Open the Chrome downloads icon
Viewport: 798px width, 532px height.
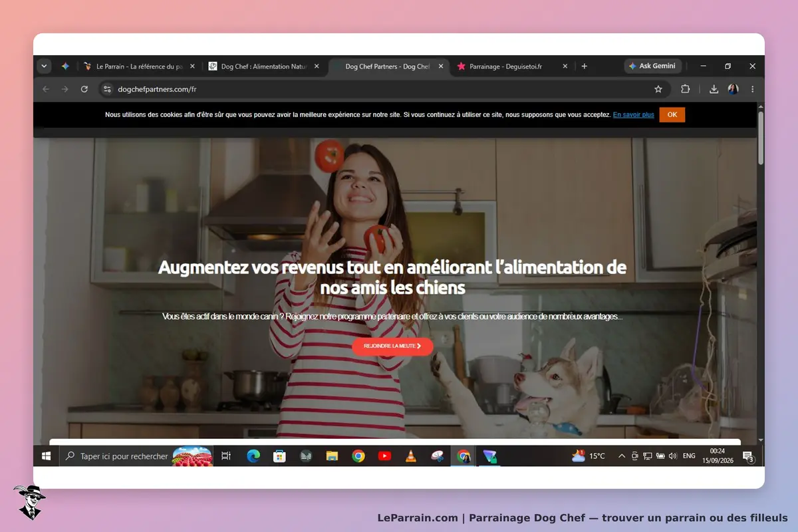(714, 89)
